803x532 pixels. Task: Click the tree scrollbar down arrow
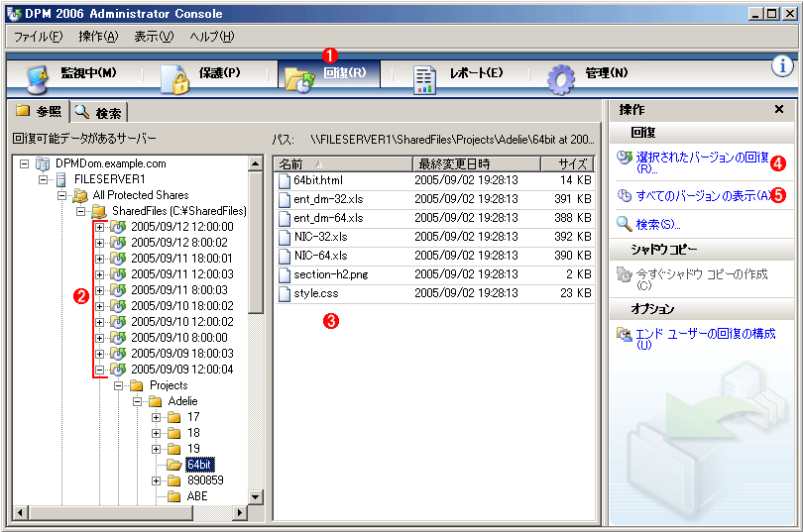[255, 496]
